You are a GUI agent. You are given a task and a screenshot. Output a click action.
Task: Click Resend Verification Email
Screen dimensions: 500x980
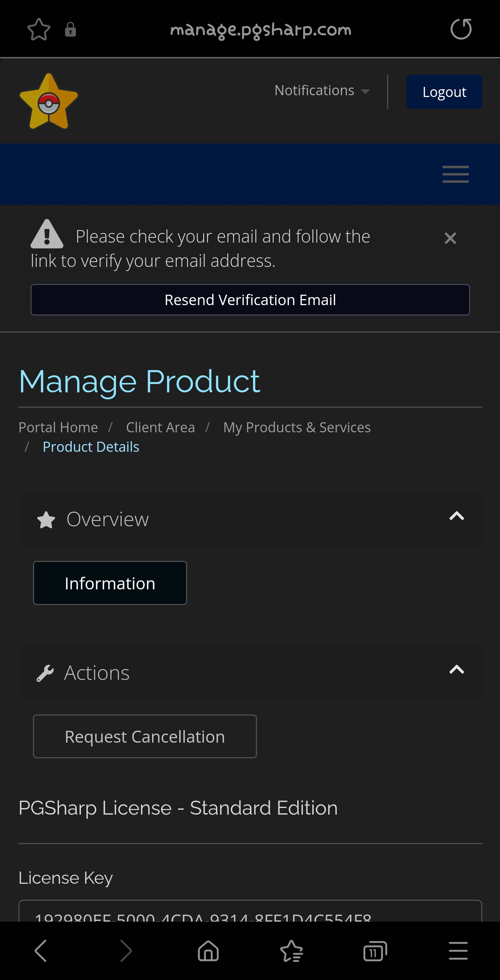[250, 300]
